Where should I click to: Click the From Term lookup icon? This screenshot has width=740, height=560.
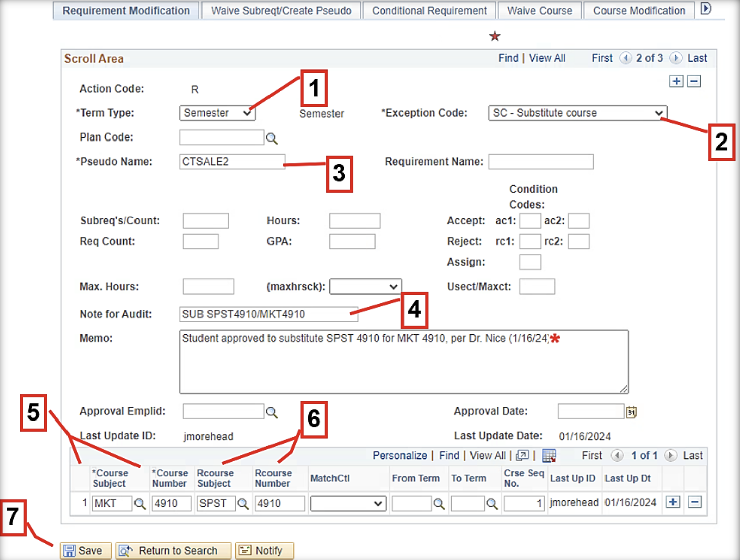pos(439,504)
